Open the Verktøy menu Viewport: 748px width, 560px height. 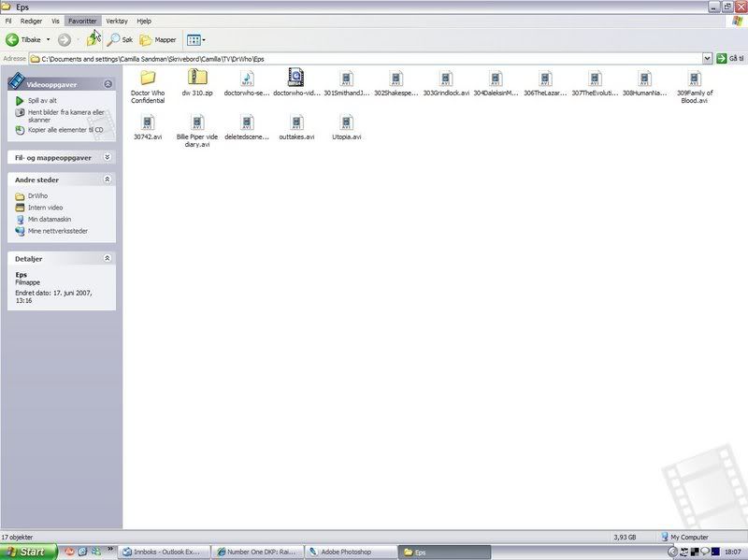click(117, 21)
